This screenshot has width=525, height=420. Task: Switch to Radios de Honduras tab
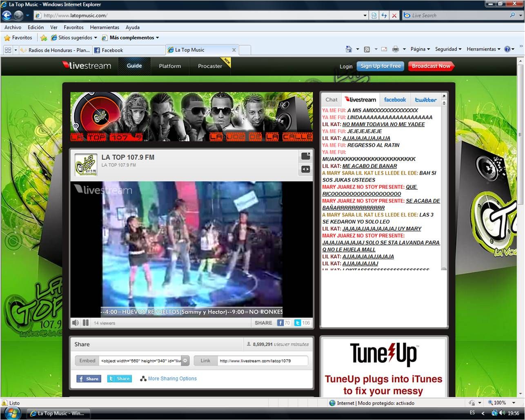(x=55, y=50)
